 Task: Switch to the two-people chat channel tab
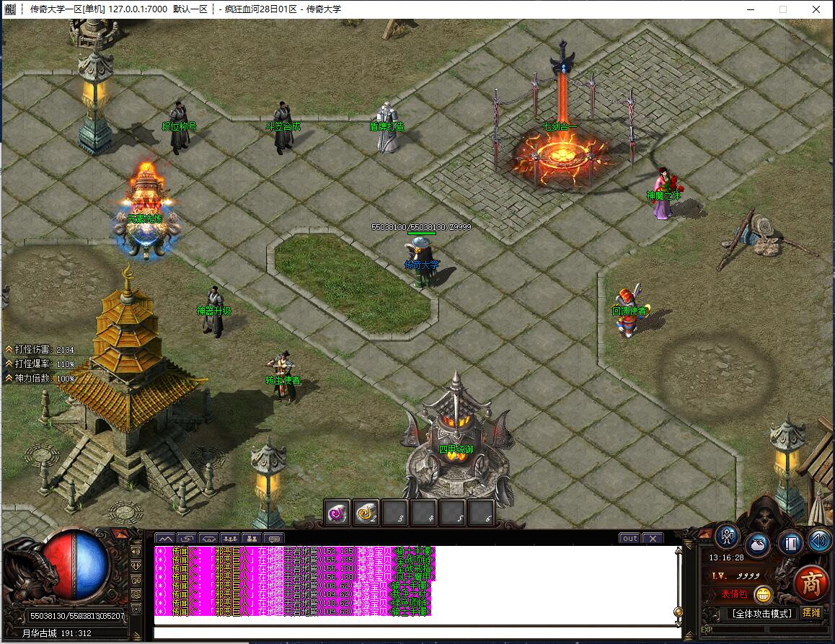click(252, 539)
